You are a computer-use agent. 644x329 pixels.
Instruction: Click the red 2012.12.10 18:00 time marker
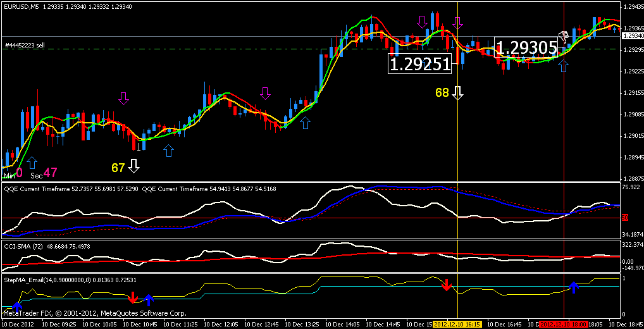click(x=564, y=325)
